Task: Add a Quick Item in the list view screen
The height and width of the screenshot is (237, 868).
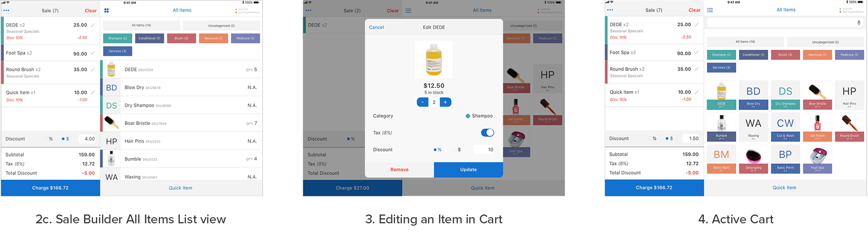Action: click(x=180, y=188)
